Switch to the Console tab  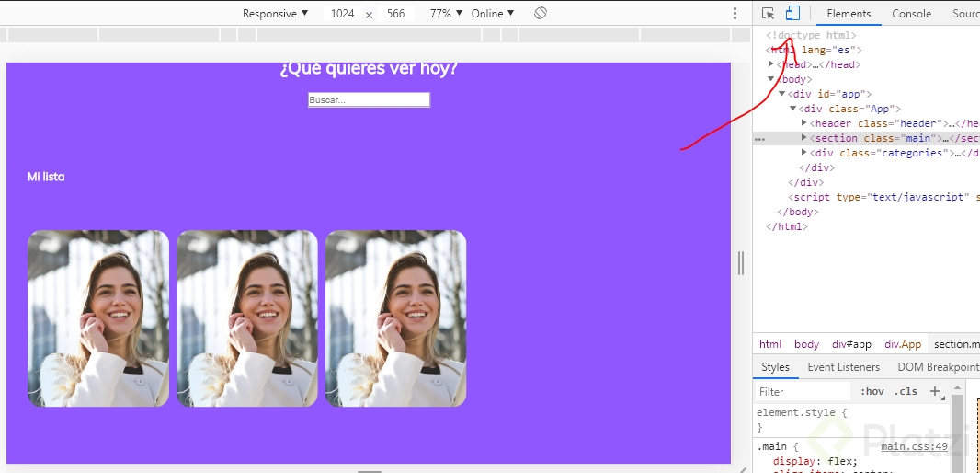click(911, 13)
